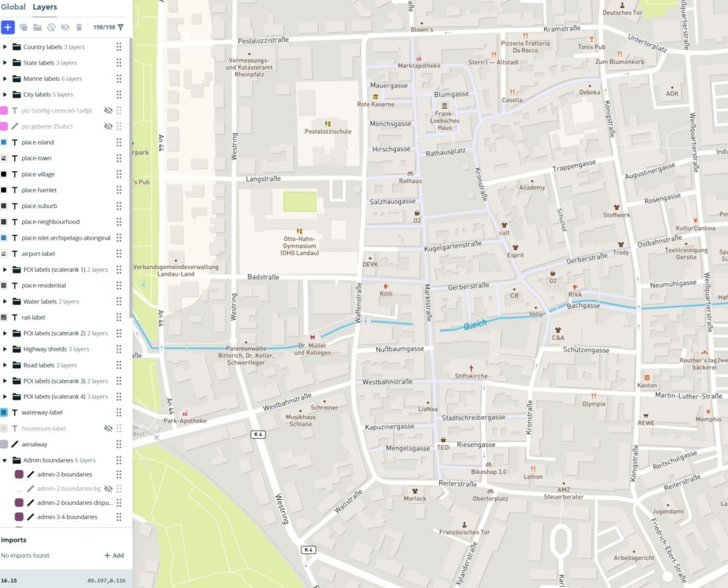Click the crossed-out eye icon in the toolbar
The image size is (728, 588).
(x=65, y=27)
